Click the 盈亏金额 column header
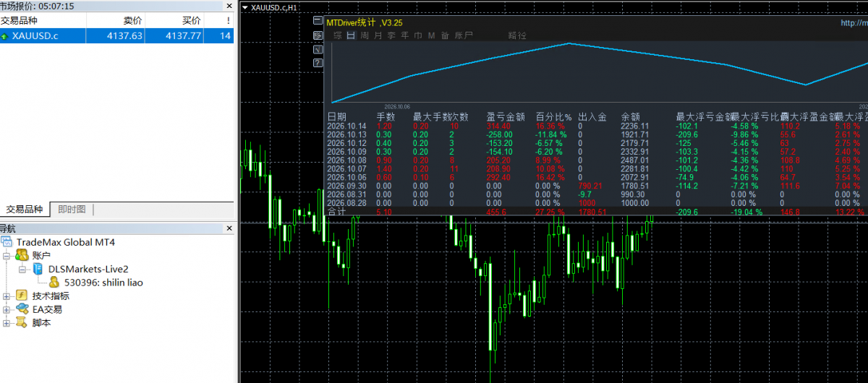The width and height of the screenshot is (868, 383). coord(506,116)
